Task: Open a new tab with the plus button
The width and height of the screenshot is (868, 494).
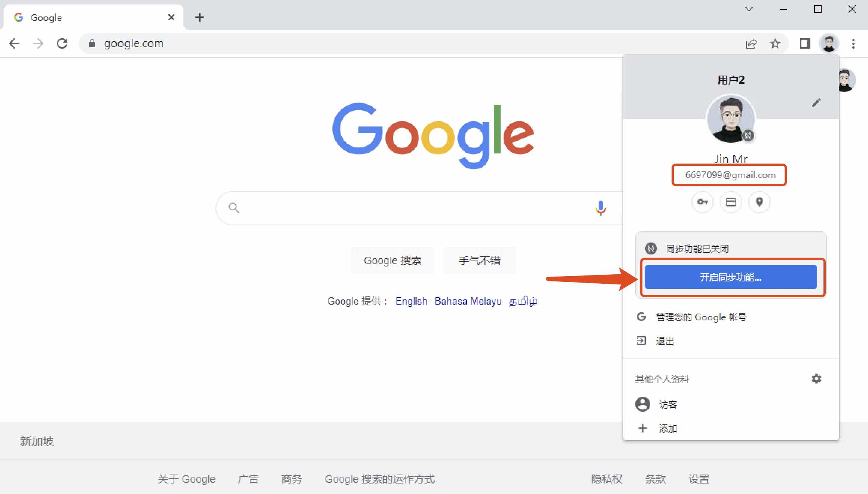Action: point(200,17)
